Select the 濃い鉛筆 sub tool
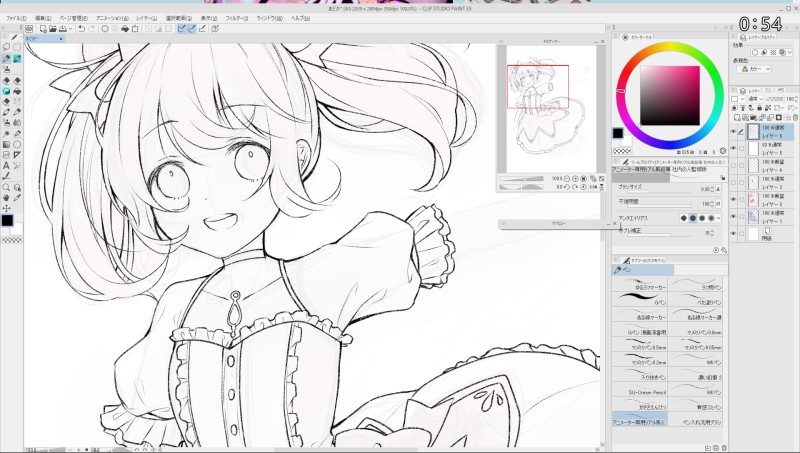 tap(695, 374)
